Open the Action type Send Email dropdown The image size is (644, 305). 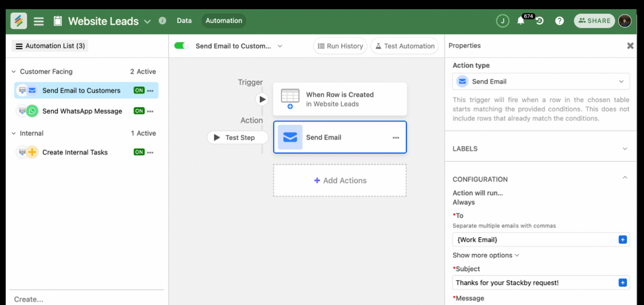(x=541, y=82)
